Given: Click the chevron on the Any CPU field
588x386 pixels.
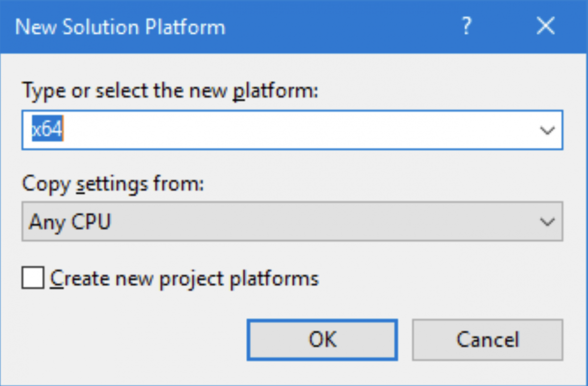Looking at the screenshot, I should [x=547, y=221].
